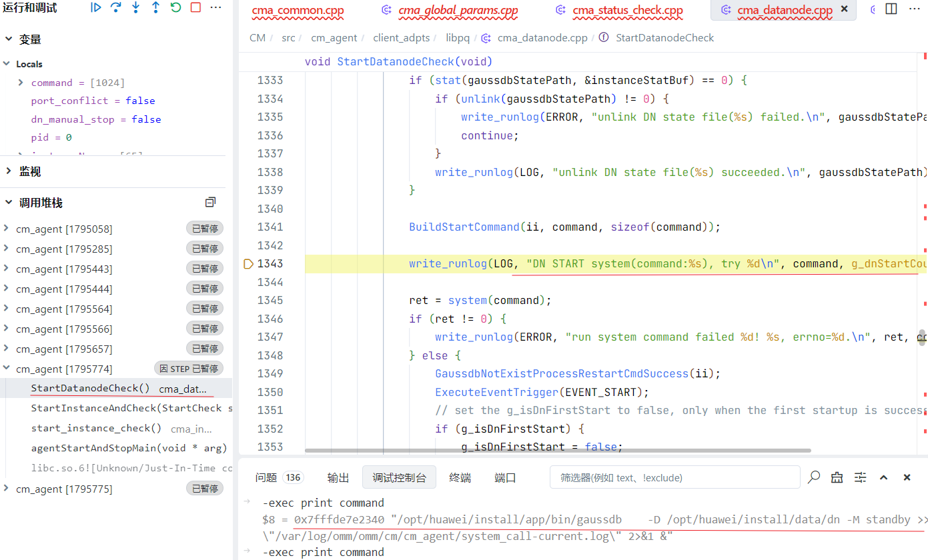Viewport: 928px width, 560px height.
Task: Click the search icon in the debug console
Action: pyautogui.click(x=814, y=477)
